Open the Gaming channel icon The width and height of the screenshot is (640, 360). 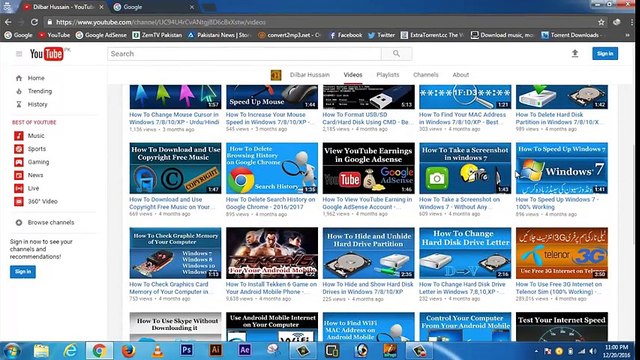coord(19,162)
